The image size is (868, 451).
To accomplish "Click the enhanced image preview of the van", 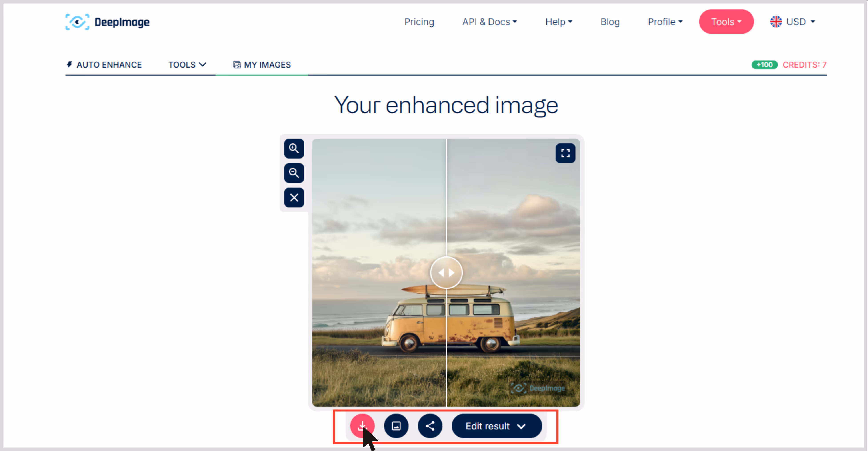I will (446, 272).
